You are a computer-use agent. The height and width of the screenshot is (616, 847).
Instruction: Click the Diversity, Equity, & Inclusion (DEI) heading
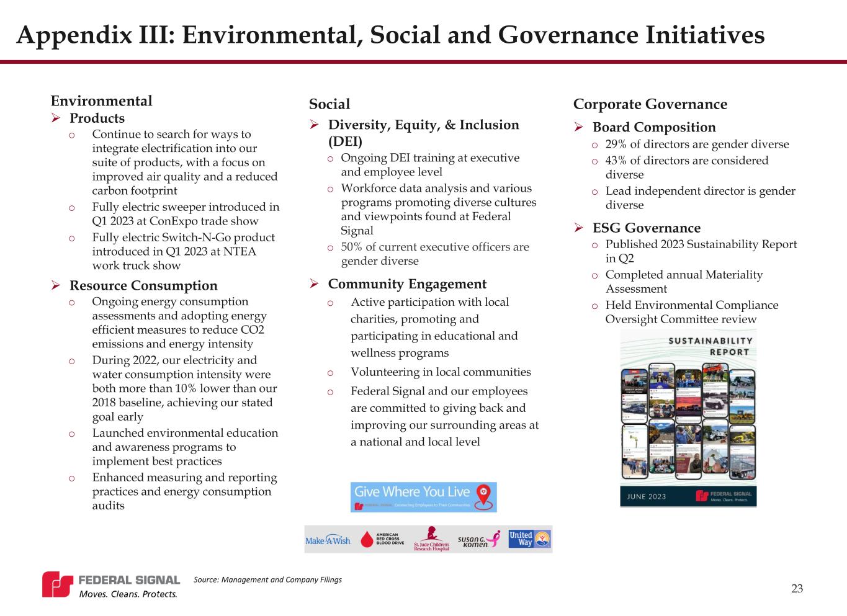(x=423, y=133)
